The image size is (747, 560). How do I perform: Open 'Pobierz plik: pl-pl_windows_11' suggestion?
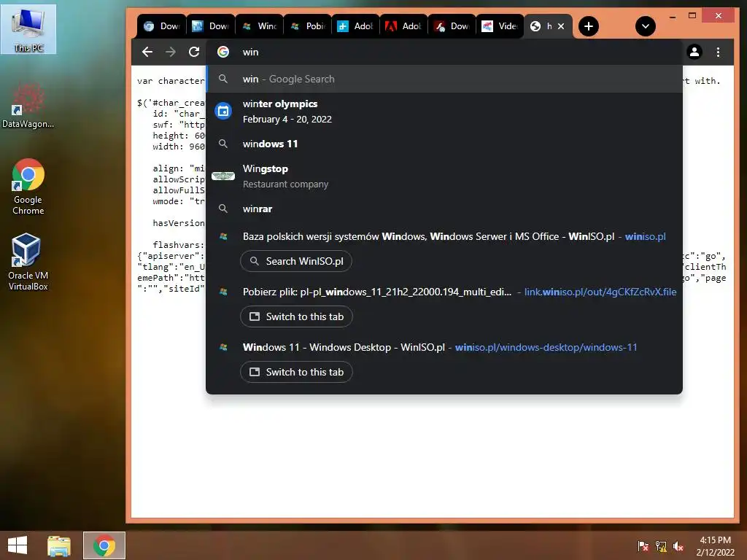tap(444, 292)
